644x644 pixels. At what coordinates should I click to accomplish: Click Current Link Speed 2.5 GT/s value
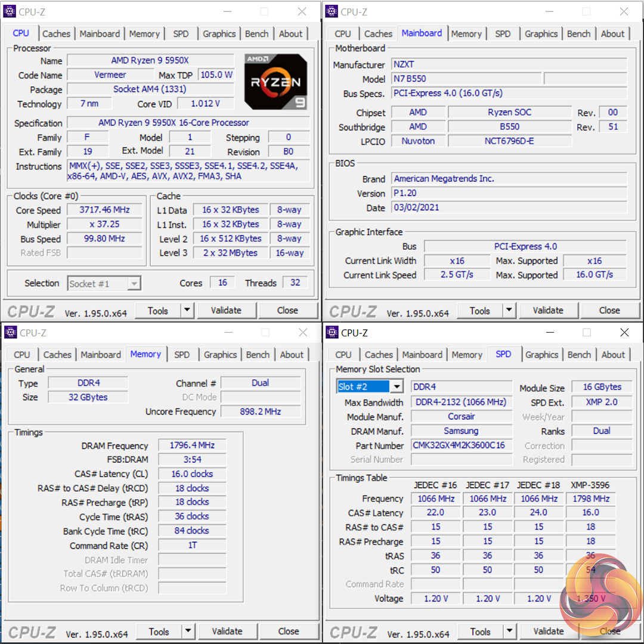457,275
